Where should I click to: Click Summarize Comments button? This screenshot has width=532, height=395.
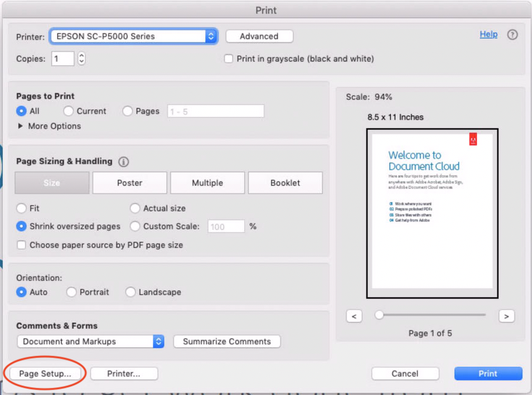pos(227,341)
